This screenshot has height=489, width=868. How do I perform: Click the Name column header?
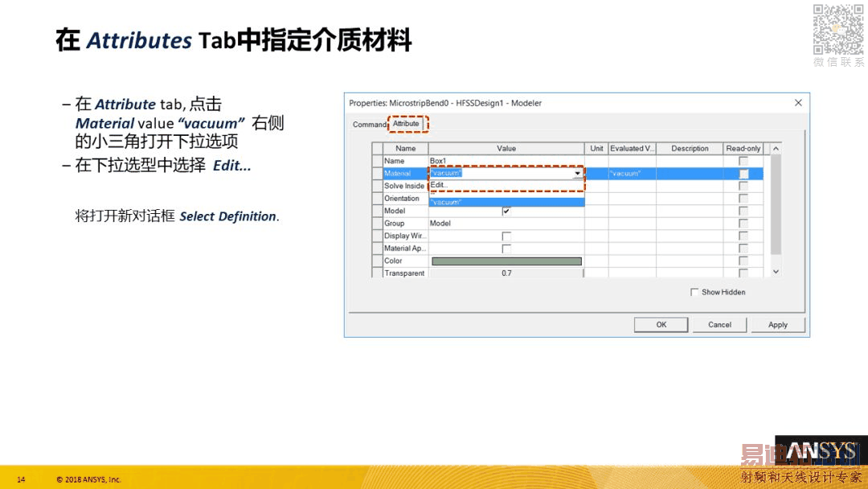pyautogui.click(x=405, y=149)
